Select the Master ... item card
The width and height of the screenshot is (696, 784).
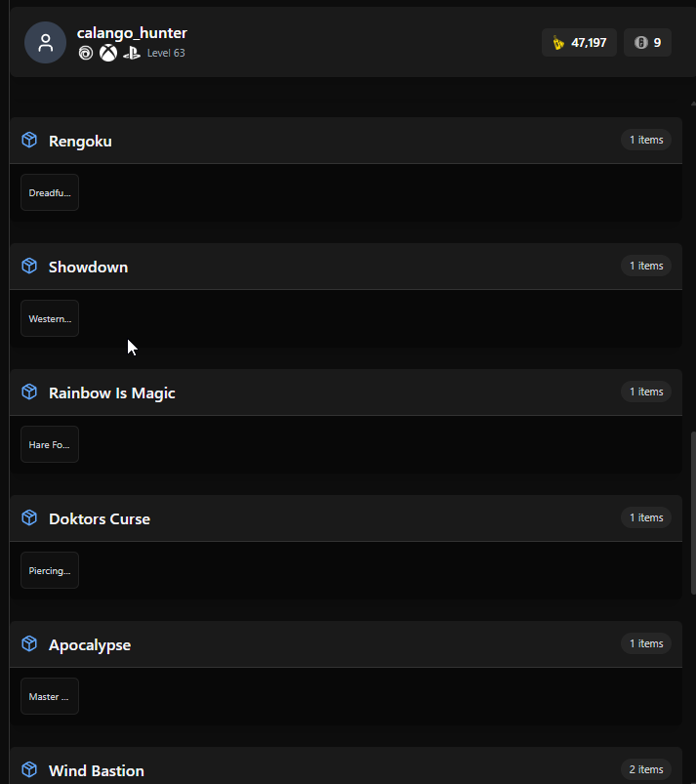click(50, 696)
